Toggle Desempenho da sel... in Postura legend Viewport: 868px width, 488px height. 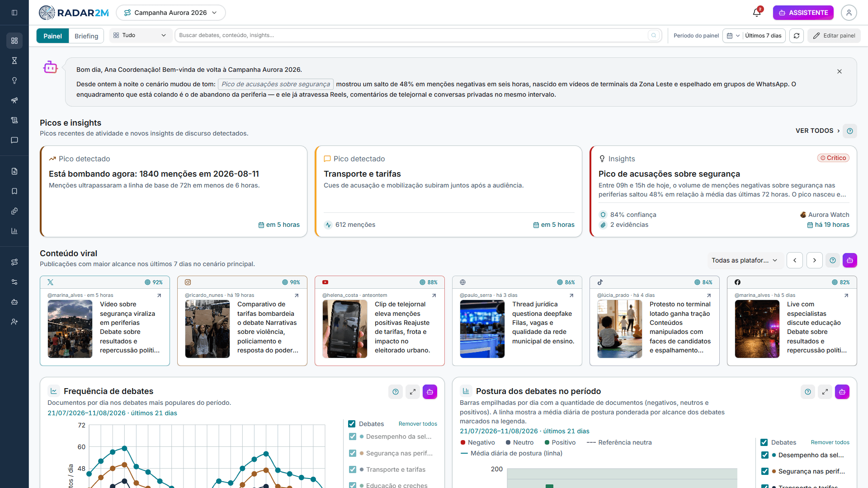click(765, 455)
